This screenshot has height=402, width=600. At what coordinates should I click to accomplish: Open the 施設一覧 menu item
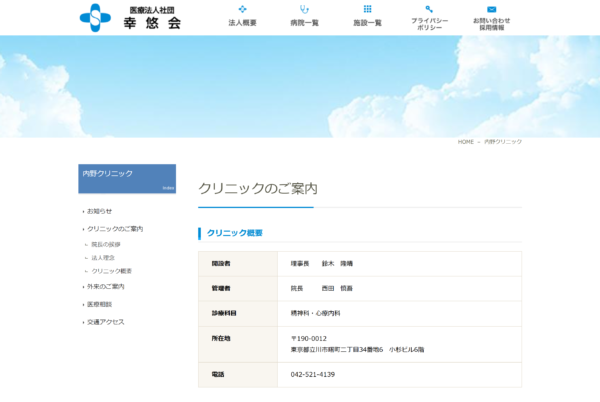[367, 23]
